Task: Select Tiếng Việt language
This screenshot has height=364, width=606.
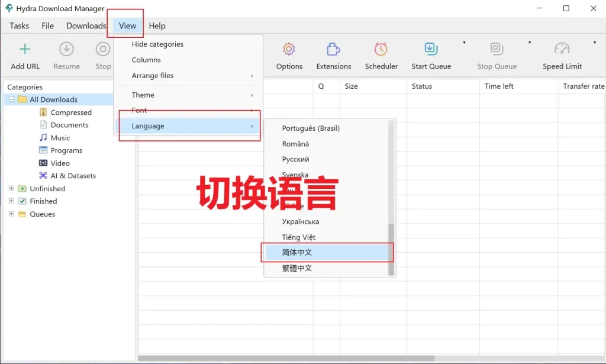Action: point(327,237)
